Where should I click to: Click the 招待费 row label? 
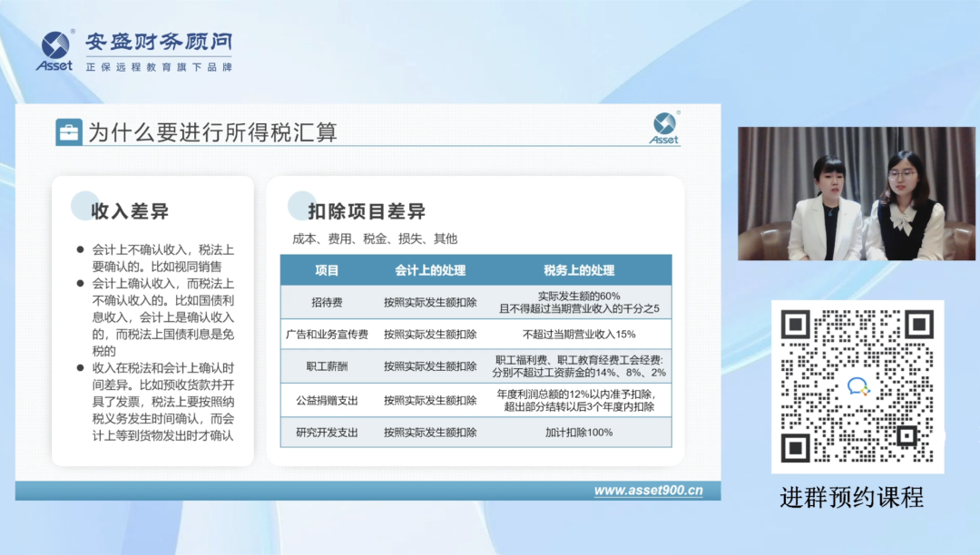327,302
